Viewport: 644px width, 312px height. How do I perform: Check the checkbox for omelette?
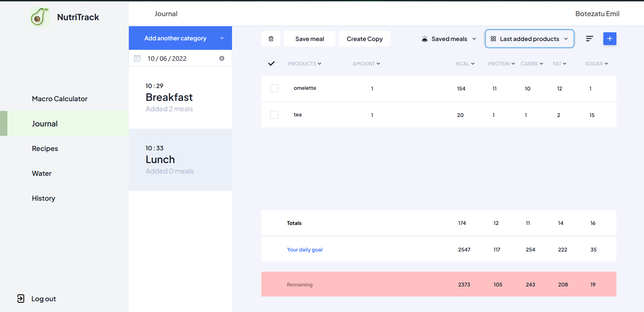pos(274,88)
